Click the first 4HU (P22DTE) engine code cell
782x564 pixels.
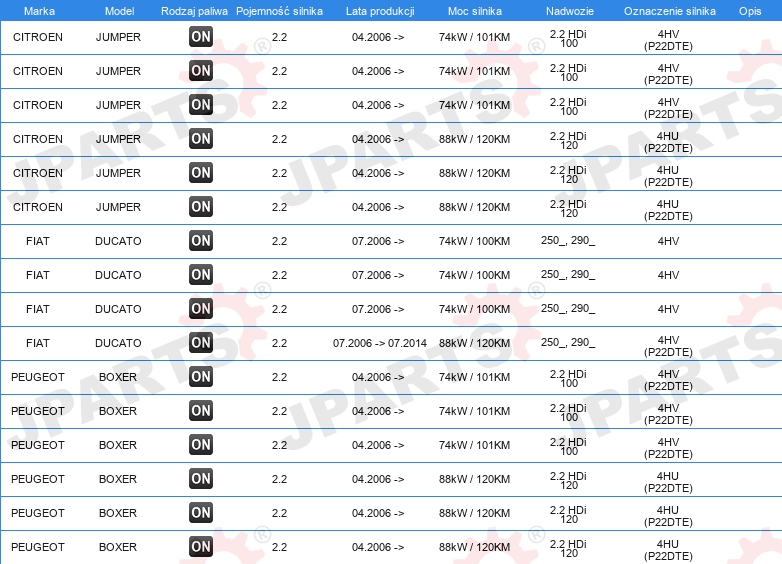click(668, 142)
